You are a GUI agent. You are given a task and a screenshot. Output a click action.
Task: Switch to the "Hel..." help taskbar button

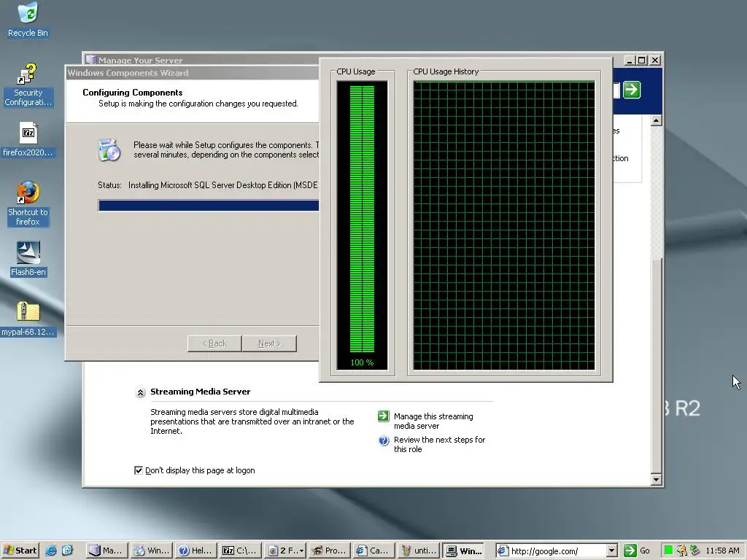[196, 551]
